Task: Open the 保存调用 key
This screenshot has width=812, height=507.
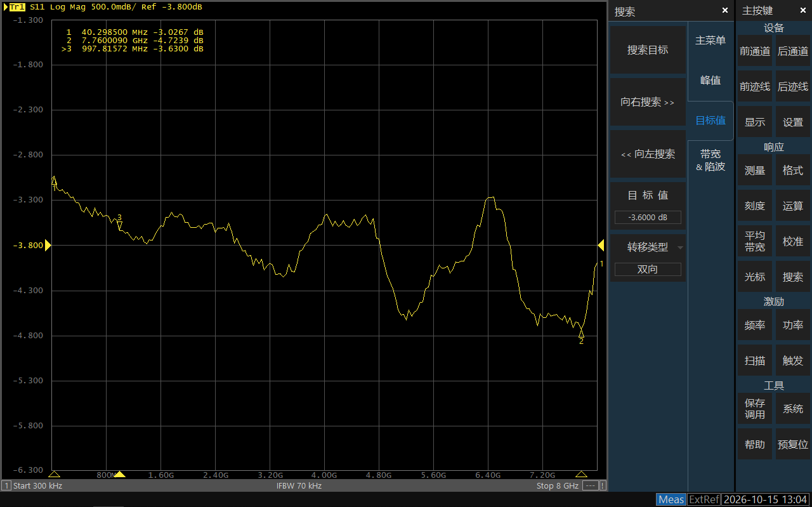Action: (755, 409)
